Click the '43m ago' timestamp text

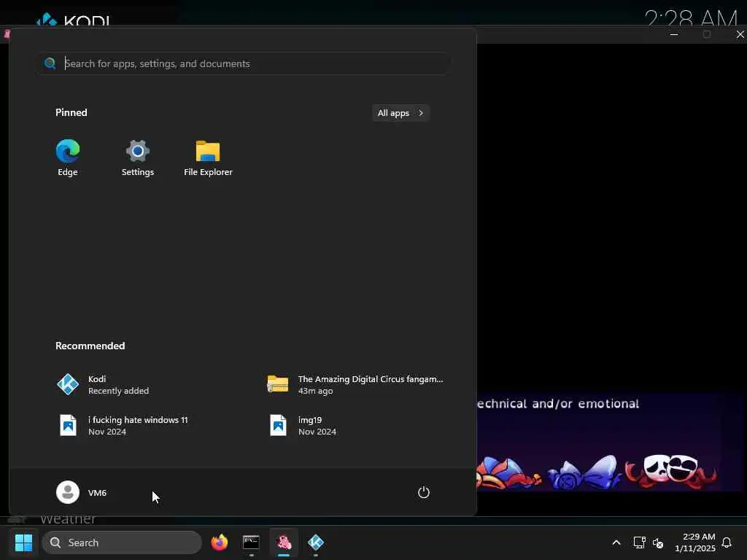tap(315, 391)
